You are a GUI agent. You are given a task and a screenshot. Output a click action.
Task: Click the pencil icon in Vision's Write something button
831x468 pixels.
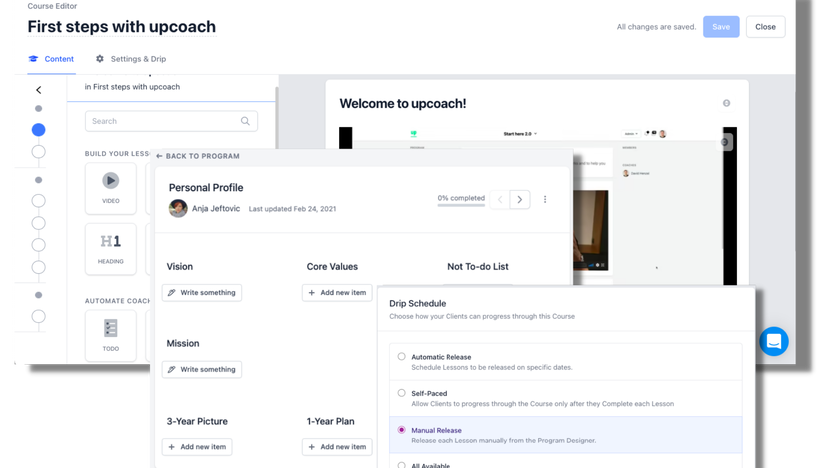(172, 293)
